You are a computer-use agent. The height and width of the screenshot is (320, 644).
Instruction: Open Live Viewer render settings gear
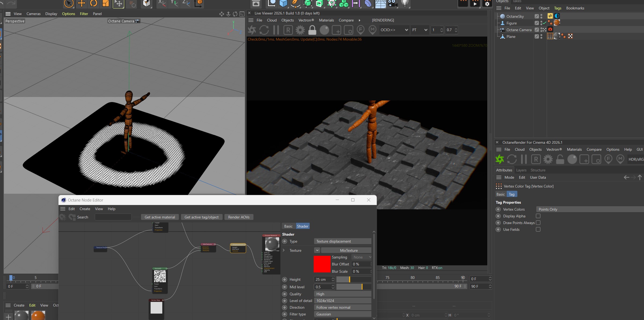(x=300, y=30)
